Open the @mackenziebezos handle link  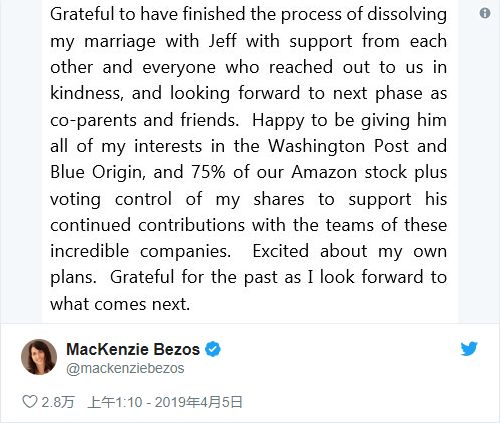coord(125,369)
